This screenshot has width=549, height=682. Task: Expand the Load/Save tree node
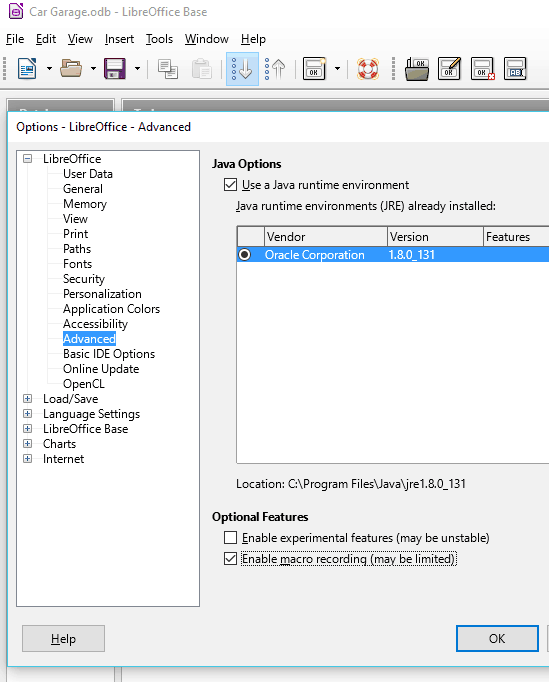point(27,398)
